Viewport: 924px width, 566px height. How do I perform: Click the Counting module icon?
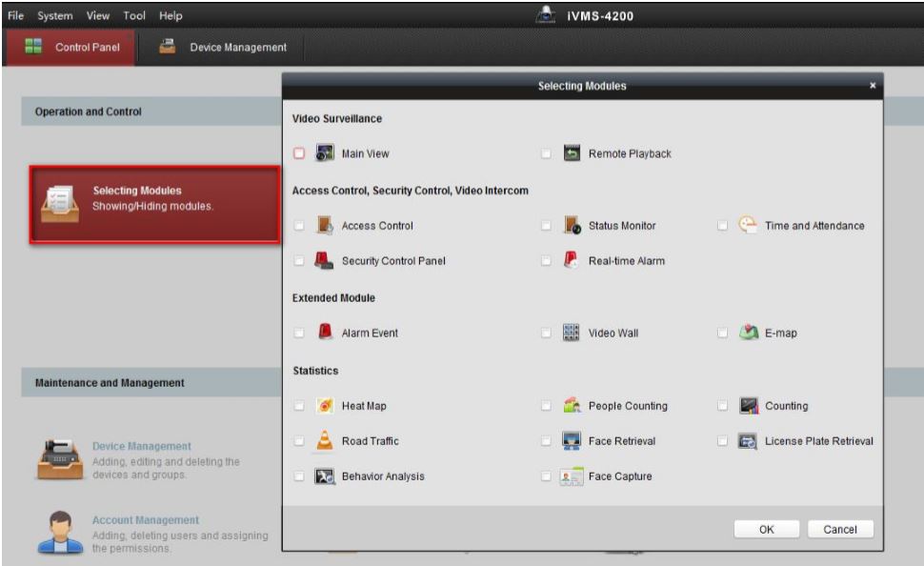749,405
